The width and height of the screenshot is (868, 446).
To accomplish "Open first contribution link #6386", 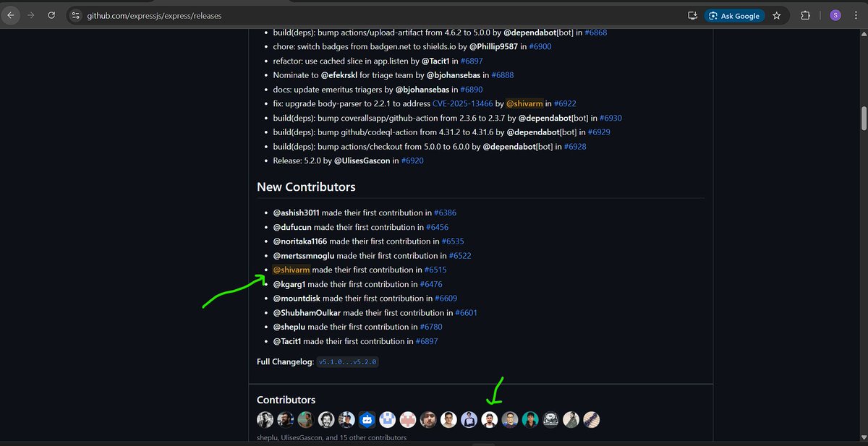I will pyautogui.click(x=445, y=213).
